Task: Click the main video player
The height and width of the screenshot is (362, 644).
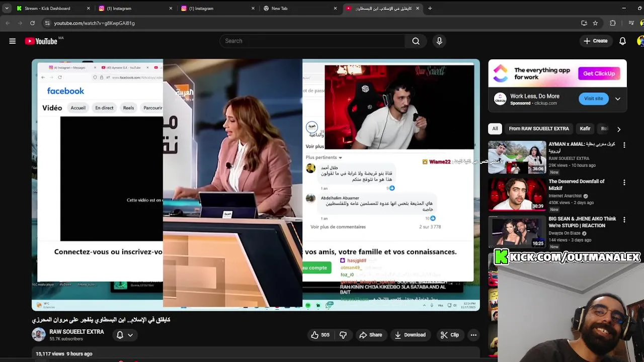Action: [x=256, y=185]
